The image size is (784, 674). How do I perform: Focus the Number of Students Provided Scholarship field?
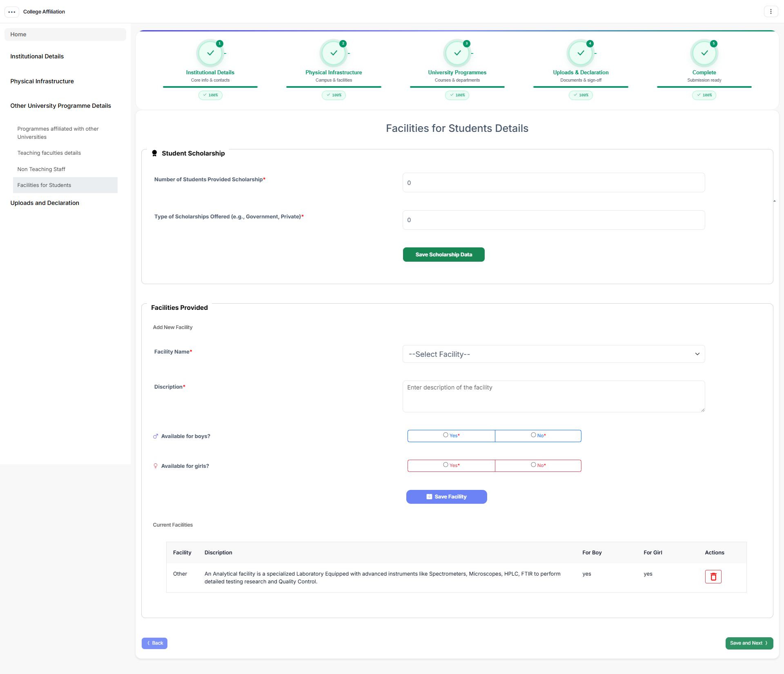coord(554,182)
